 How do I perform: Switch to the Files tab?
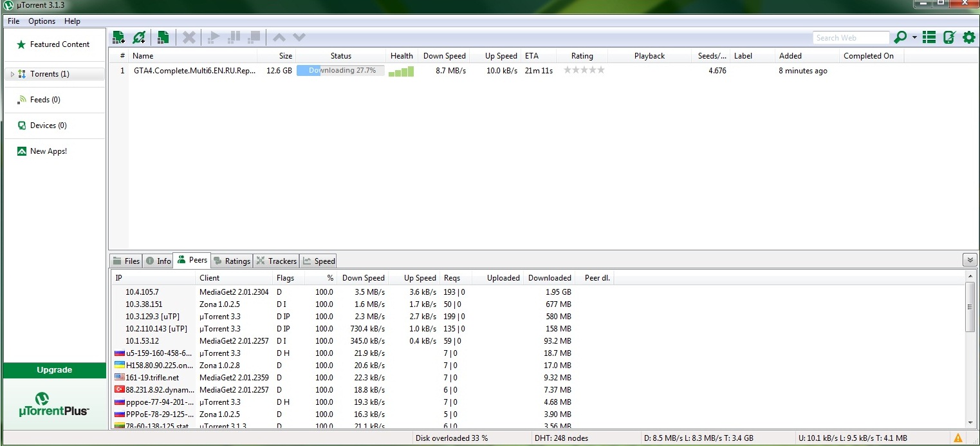(125, 261)
